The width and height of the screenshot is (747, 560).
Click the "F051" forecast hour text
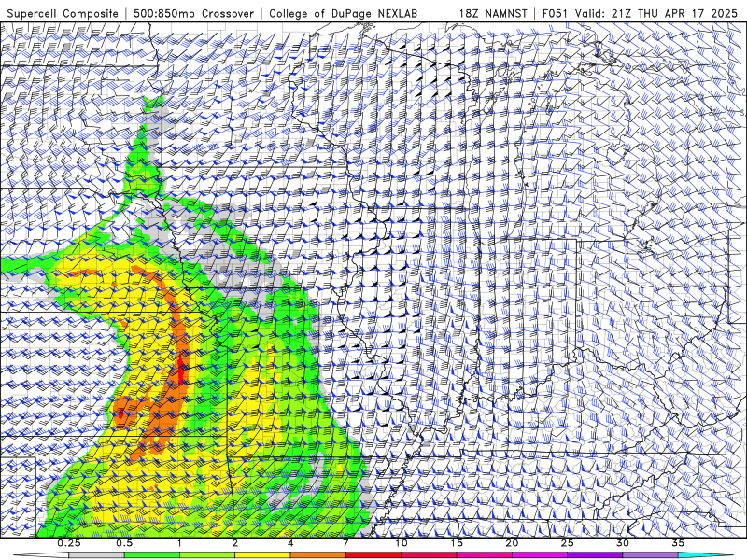[555, 13]
